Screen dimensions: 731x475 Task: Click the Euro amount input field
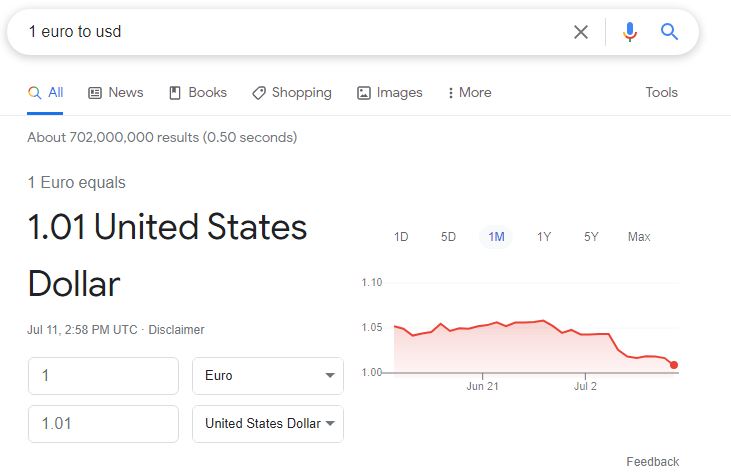pos(103,376)
